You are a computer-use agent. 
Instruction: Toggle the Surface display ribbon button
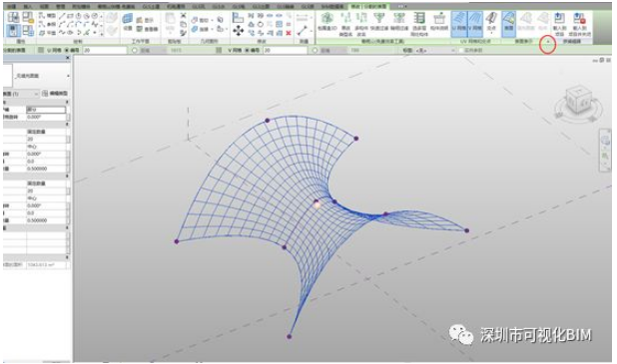pos(509,23)
